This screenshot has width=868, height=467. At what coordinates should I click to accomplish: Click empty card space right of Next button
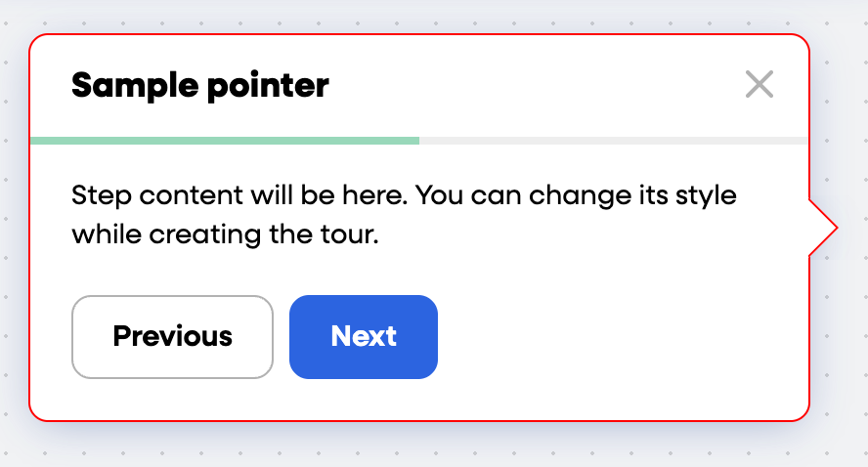[616, 337]
